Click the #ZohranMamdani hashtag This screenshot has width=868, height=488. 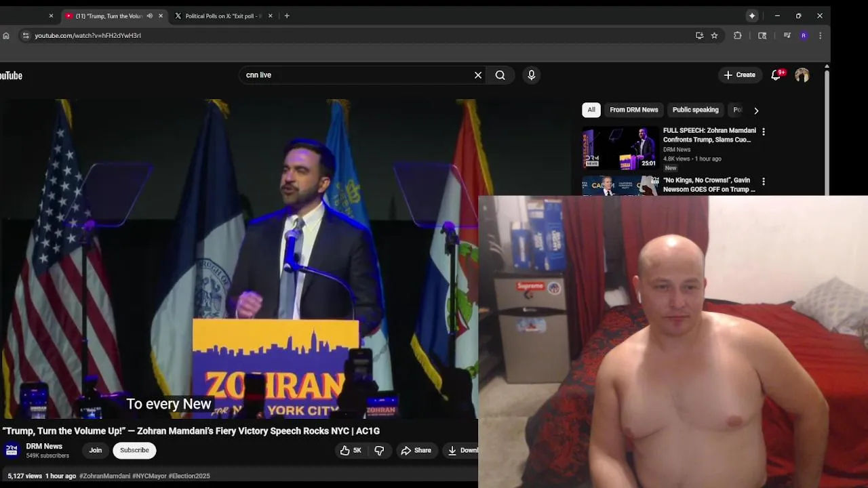104,476
